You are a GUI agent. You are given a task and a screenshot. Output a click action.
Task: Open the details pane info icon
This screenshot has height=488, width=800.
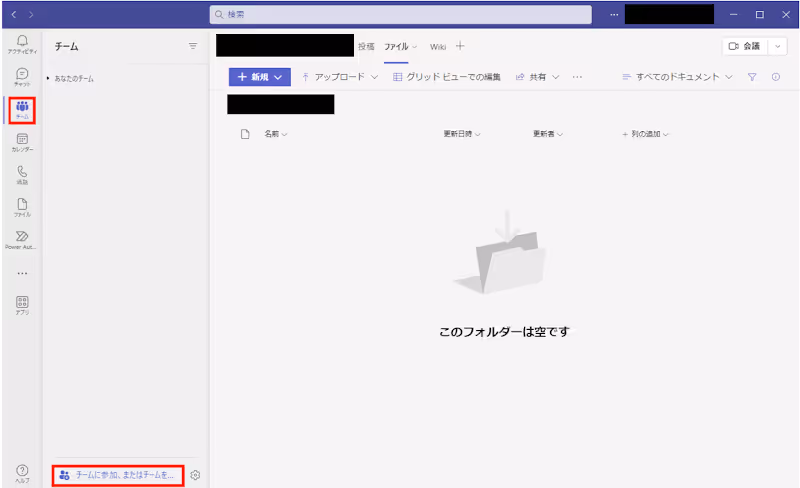pyautogui.click(x=776, y=77)
